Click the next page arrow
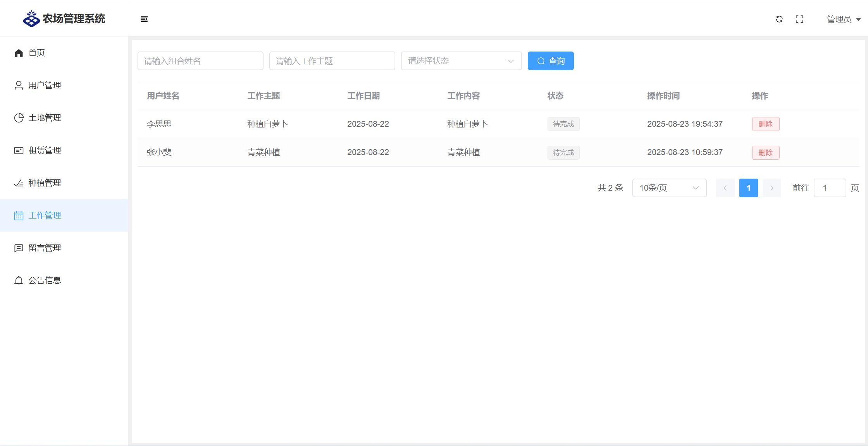The image size is (868, 446). coord(772,188)
